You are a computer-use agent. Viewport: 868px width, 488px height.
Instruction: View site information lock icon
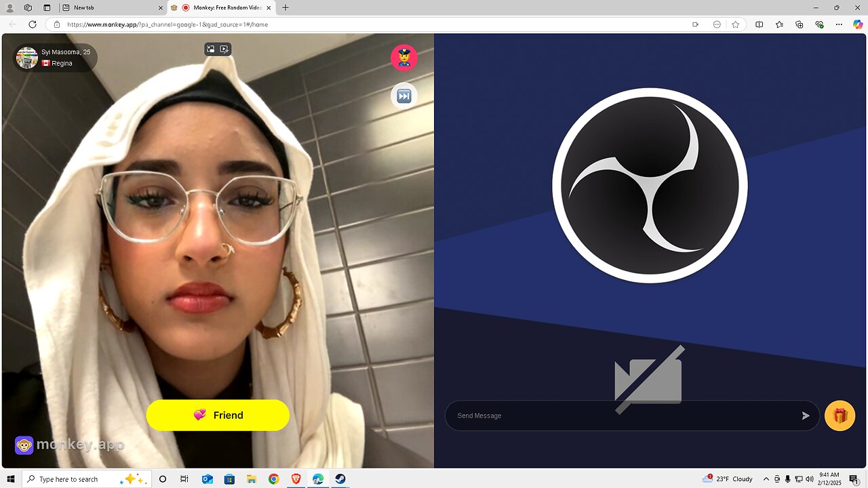pos(56,24)
